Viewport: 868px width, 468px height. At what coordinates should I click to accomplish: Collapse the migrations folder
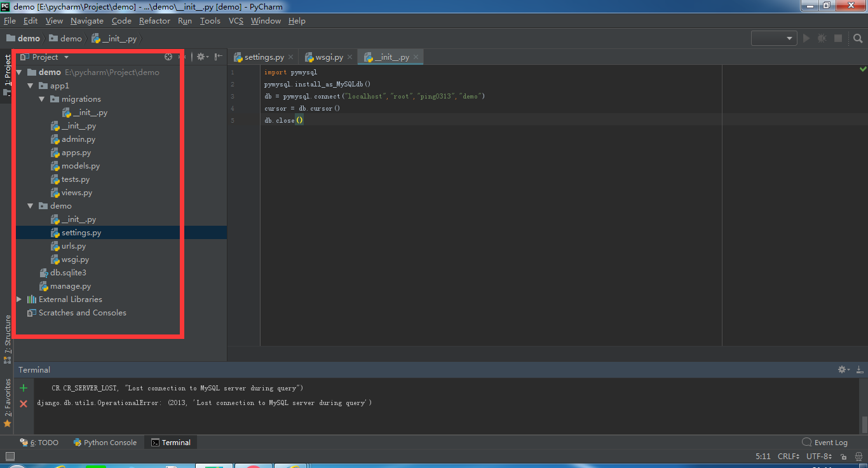coord(42,99)
